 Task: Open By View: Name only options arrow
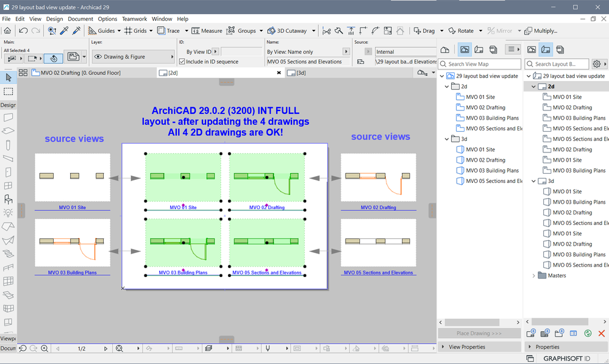346,51
